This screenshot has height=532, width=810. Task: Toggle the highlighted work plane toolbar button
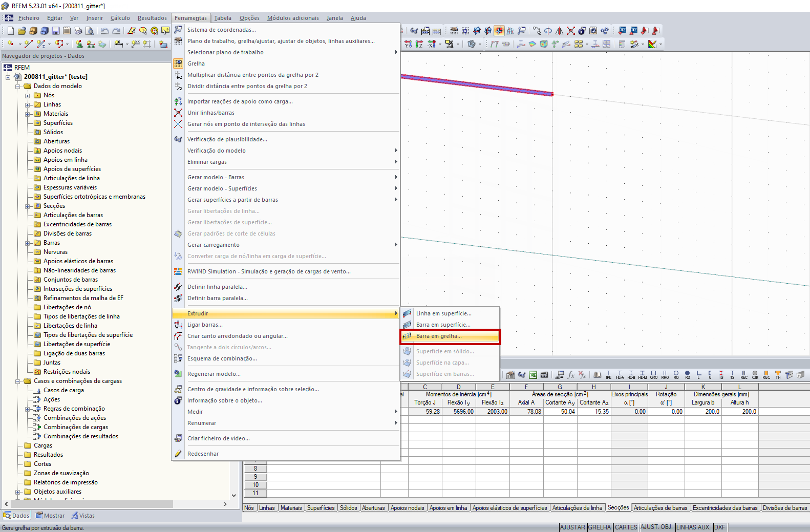click(499, 31)
